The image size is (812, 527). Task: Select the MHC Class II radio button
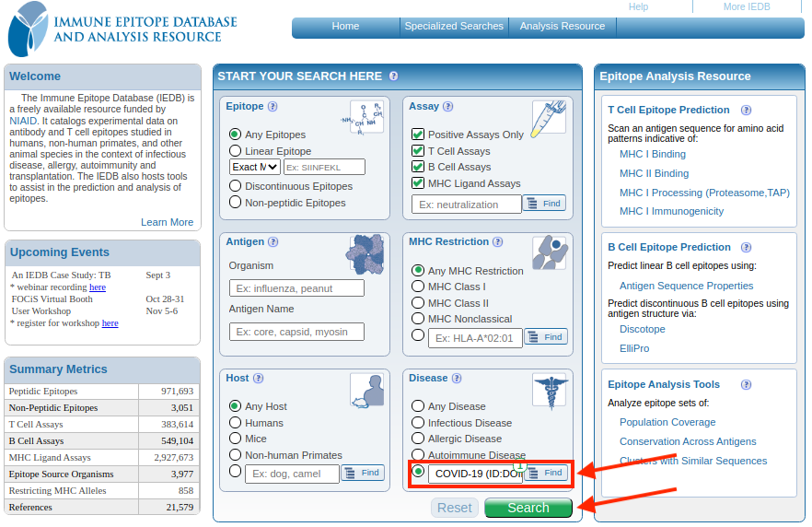click(418, 302)
